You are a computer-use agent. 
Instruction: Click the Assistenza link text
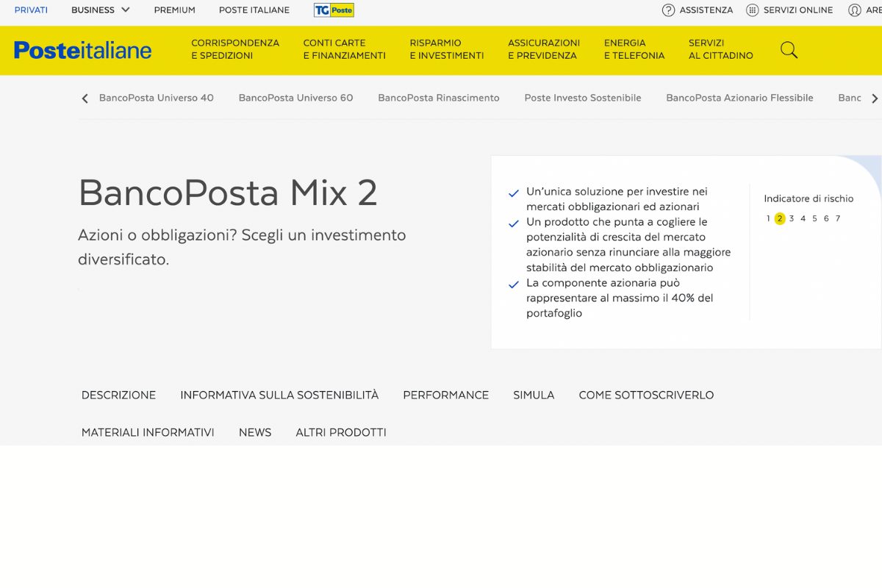click(706, 10)
